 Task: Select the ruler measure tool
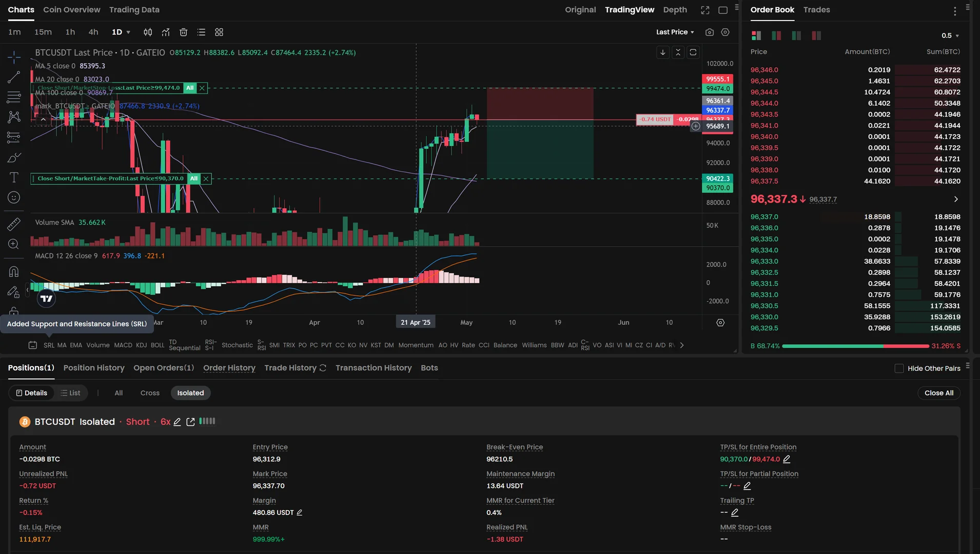coord(14,224)
